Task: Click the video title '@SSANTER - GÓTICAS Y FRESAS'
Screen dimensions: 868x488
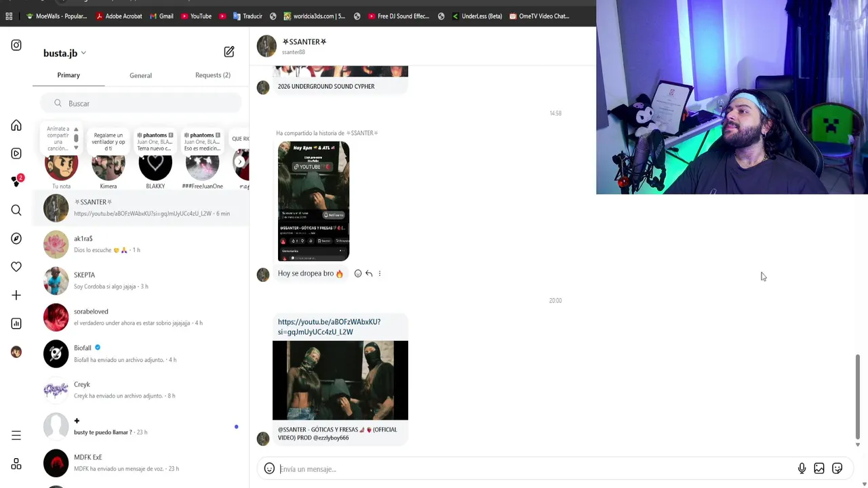Action: 337,434
